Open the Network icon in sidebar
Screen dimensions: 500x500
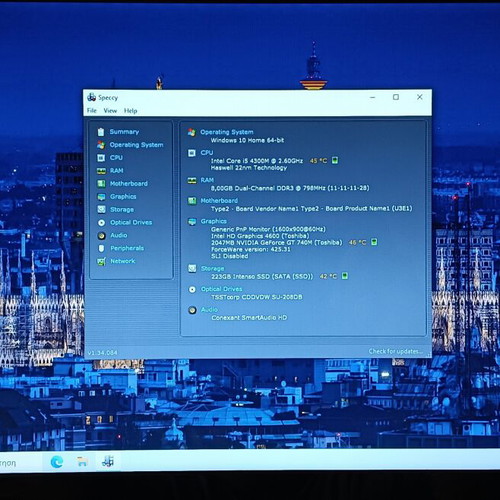[102, 261]
